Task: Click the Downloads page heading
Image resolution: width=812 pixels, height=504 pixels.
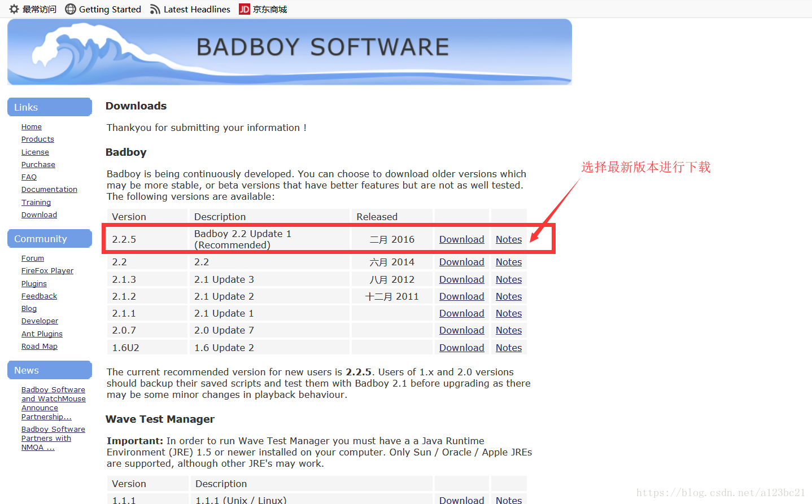Action: pyautogui.click(x=136, y=106)
